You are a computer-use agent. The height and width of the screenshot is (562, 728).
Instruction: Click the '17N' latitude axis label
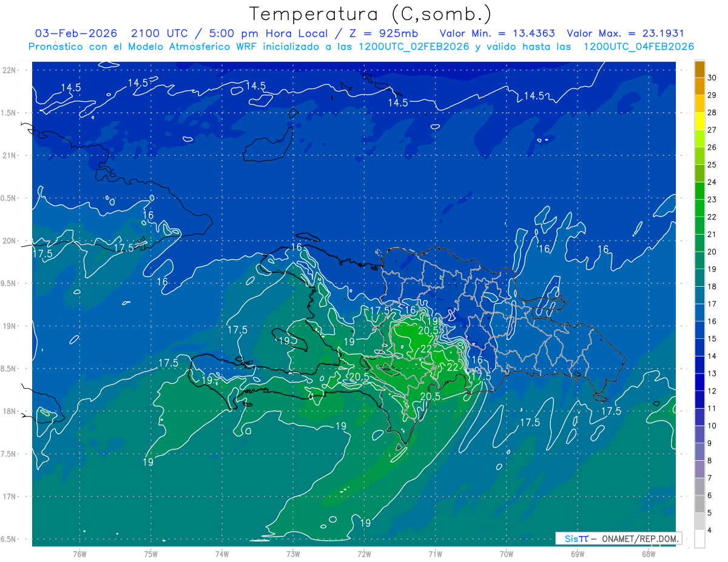click(10, 497)
